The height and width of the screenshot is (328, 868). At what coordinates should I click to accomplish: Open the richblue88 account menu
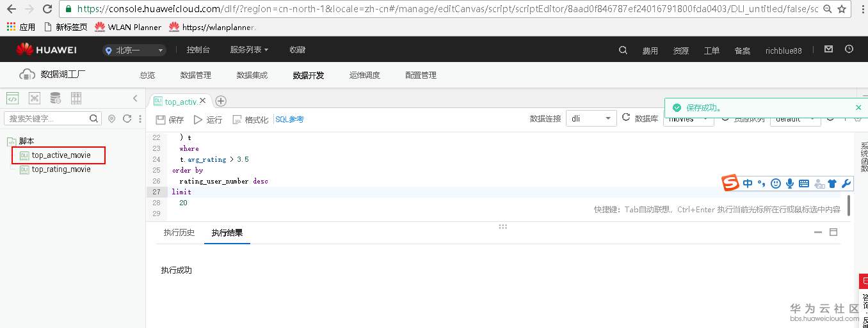[x=784, y=51]
